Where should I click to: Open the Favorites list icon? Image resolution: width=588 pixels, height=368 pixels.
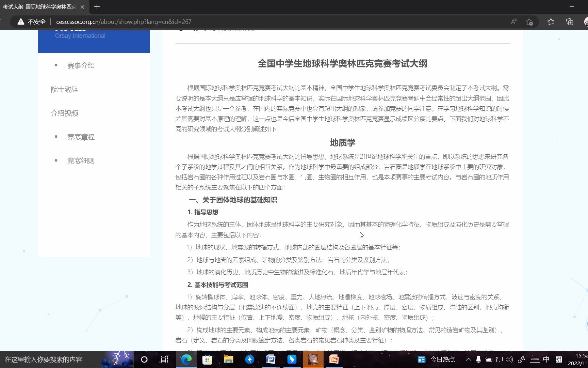[x=551, y=22]
